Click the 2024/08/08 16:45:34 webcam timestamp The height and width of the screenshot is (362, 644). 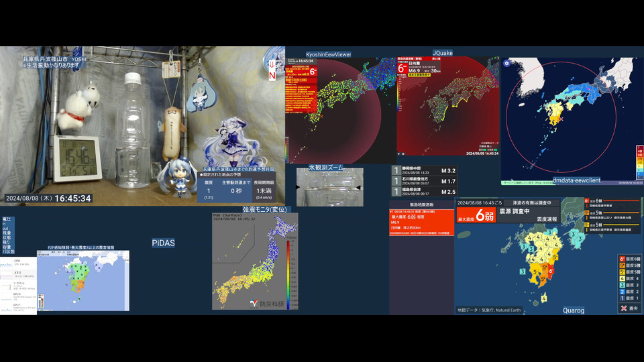tap(48, 198)
